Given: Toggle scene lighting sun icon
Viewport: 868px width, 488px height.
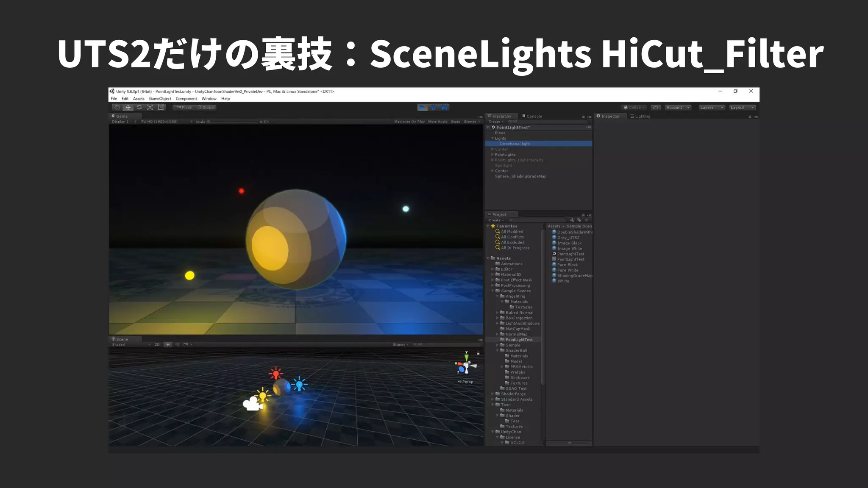Looking at the screenshot, I should tap(168, 344).
